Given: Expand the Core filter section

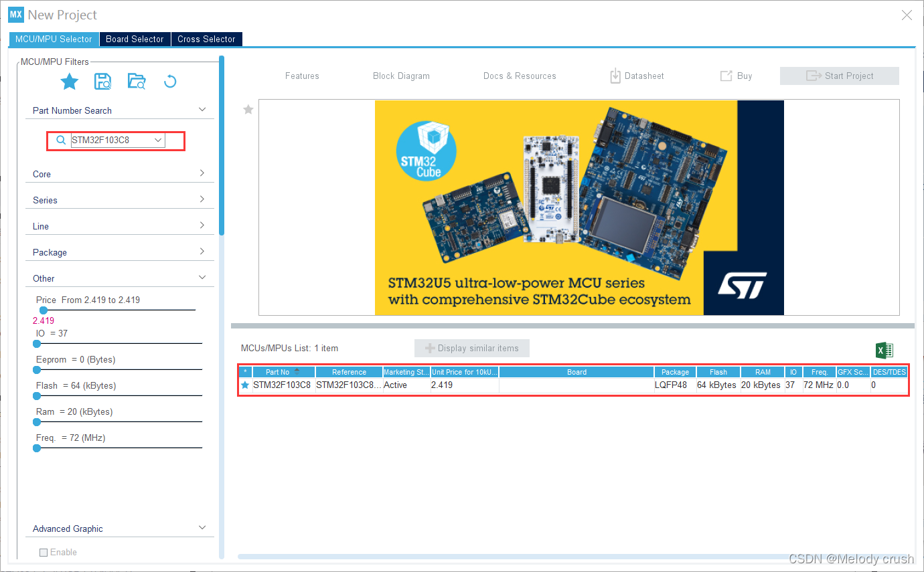Looking at the screenshot, I should pos(202,173).
